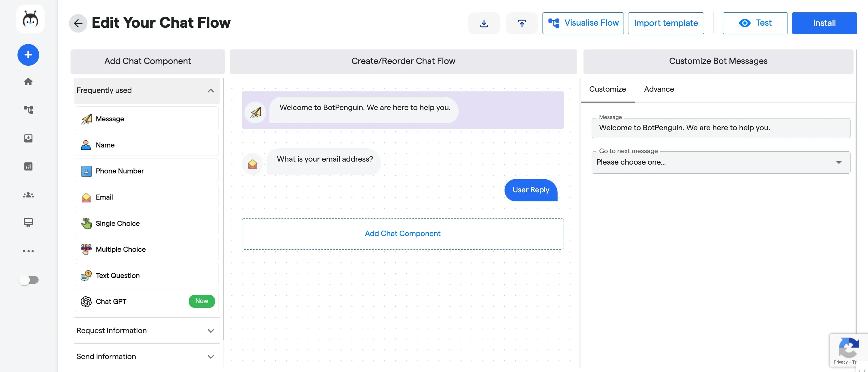Image resolution: width=868 pixels, height=372 pixels.
Task: Click the Add Chat Component button
Action: pyautogui.click(x=403, y=233)
